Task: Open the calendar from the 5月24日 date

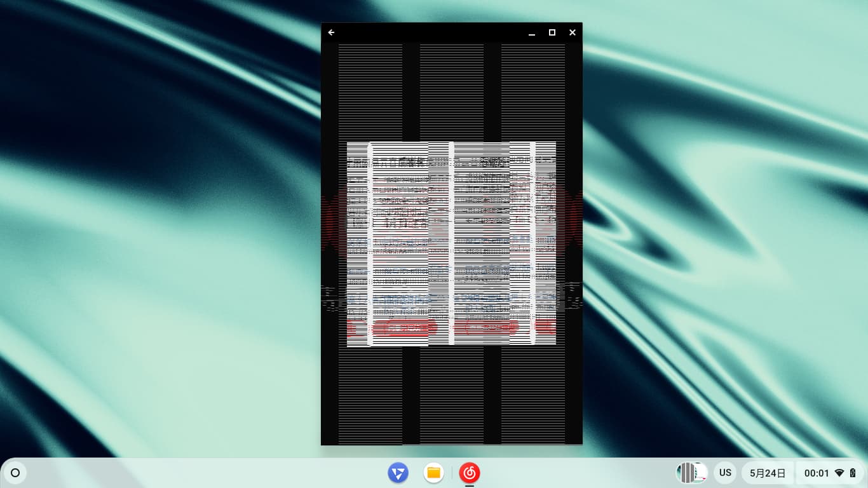Action: (x=768, y=473)
